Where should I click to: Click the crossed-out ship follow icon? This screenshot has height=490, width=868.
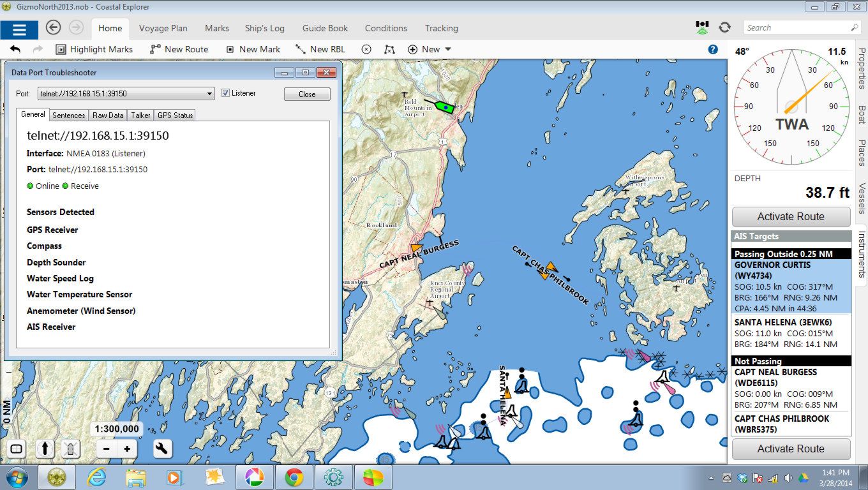[x=71, y=449]
